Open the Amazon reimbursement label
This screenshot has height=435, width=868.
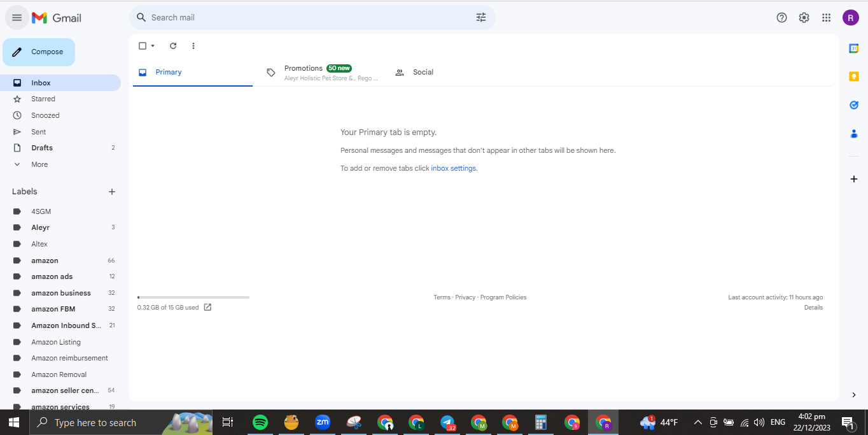pyautogui.click(x=60, y=358)
